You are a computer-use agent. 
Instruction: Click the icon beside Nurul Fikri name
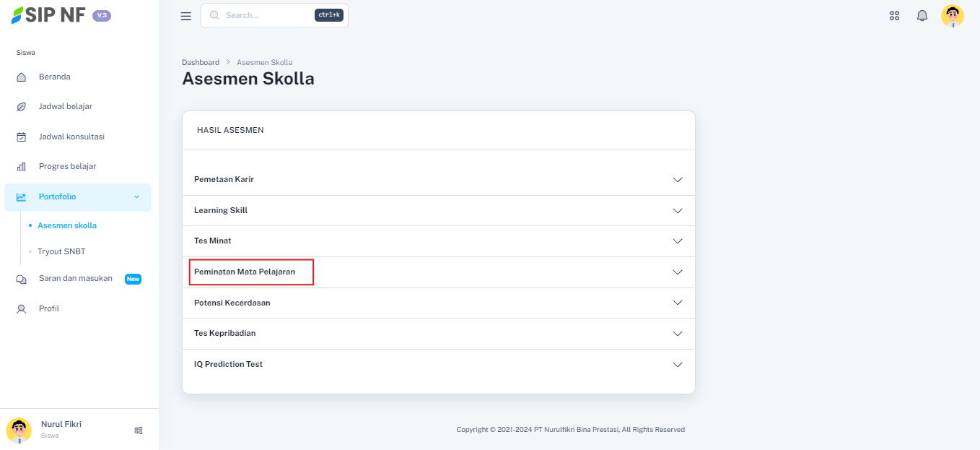[x=139, y=430]
